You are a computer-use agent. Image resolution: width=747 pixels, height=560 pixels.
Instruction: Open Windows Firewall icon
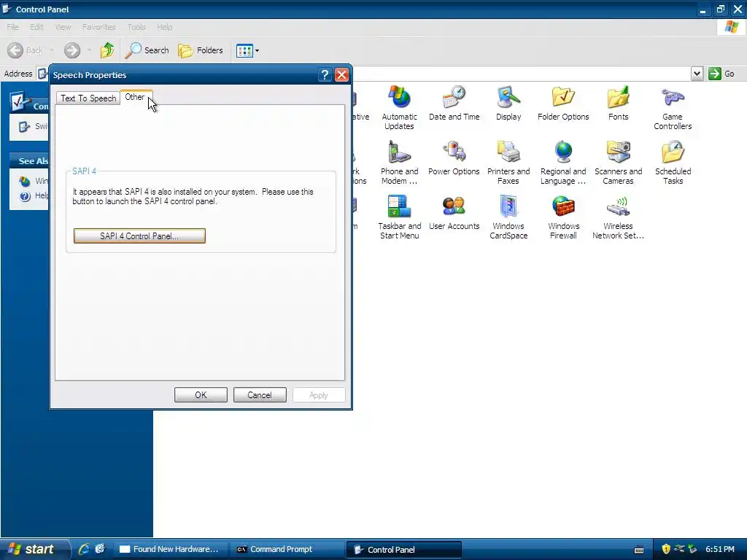click(563, 217)
